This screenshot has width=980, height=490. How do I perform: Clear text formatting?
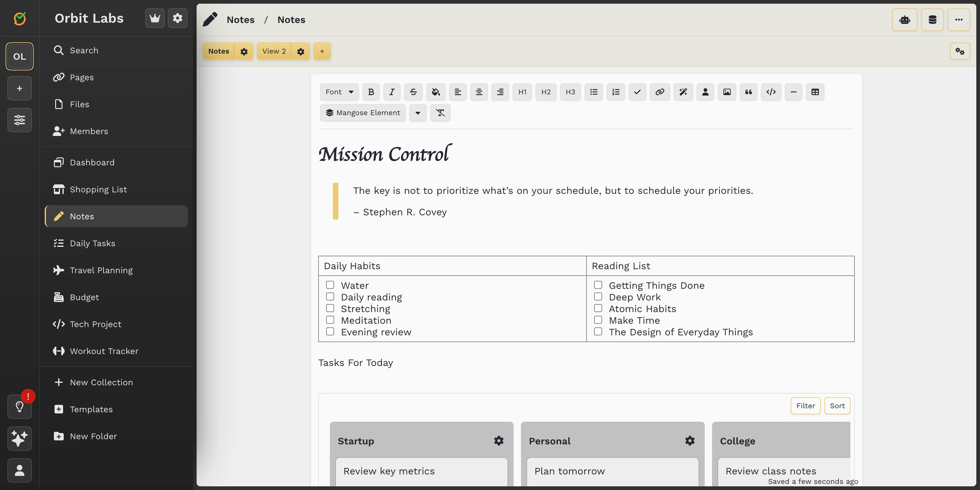[440, 113]
